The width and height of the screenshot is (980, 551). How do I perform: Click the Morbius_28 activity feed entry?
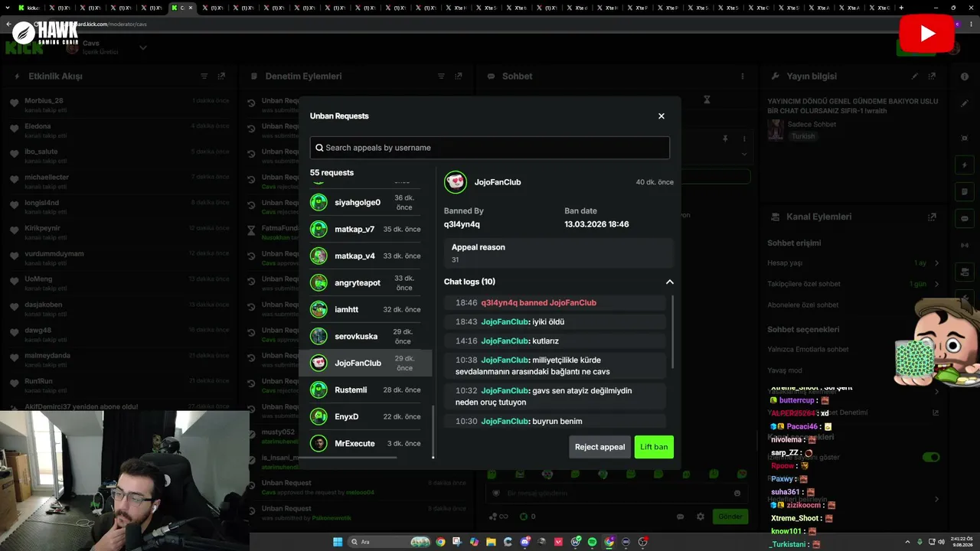120,105
